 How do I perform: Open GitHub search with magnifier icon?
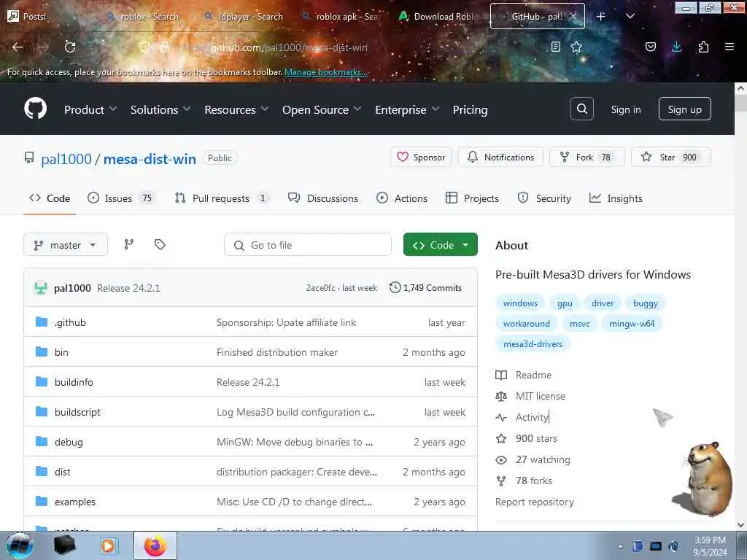pyautogui.click(x=581, y=109)
